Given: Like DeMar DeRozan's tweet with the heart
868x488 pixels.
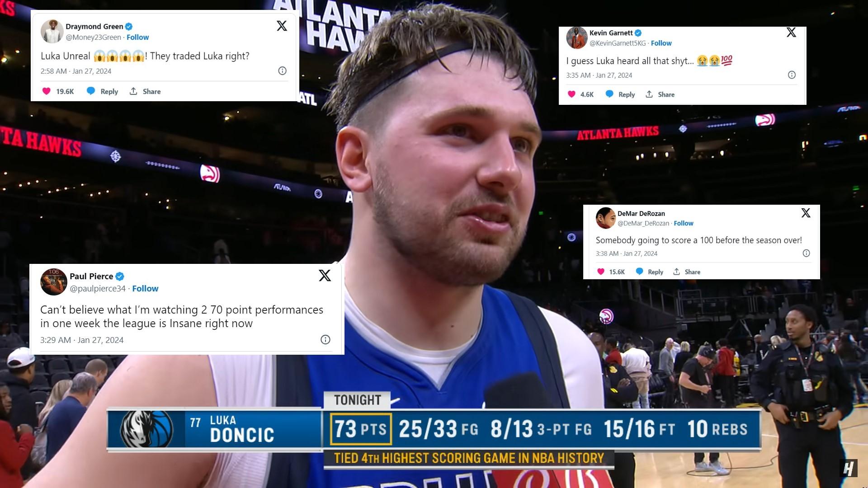Looking at the screenshot, I should (x=601, y=272).
